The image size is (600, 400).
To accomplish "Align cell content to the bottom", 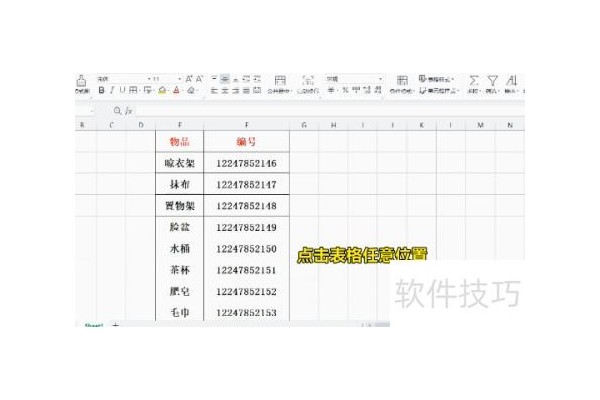I will [x=236, y=79].
